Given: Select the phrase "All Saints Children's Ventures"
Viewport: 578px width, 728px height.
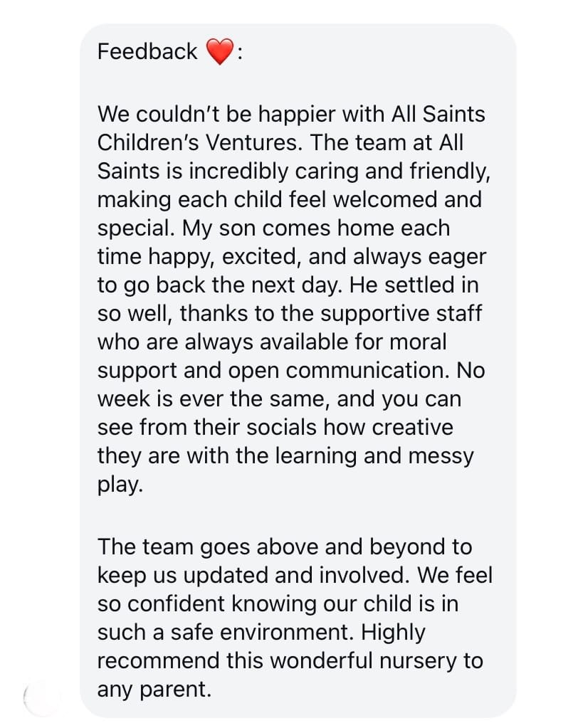Looking at the screenshot, I should click(x=291, y=128).
